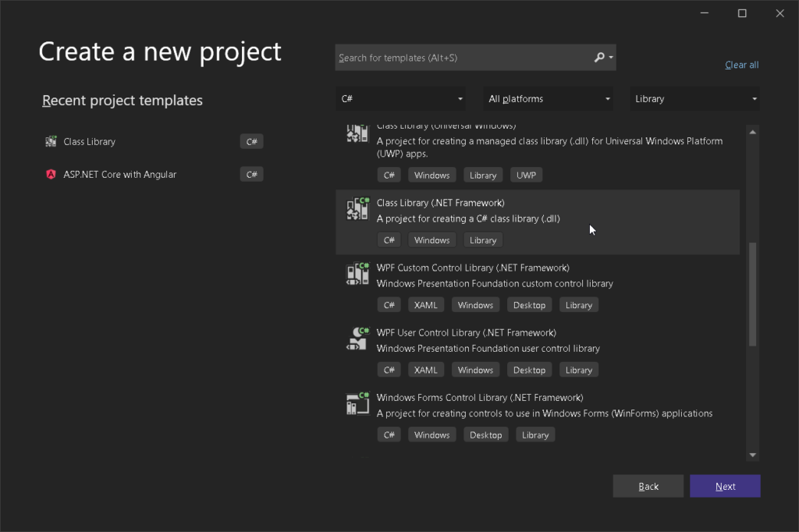Click the Class Library (.NET Framework) template icon
Viewport: 799px width, 532px height.
point(357,211)
